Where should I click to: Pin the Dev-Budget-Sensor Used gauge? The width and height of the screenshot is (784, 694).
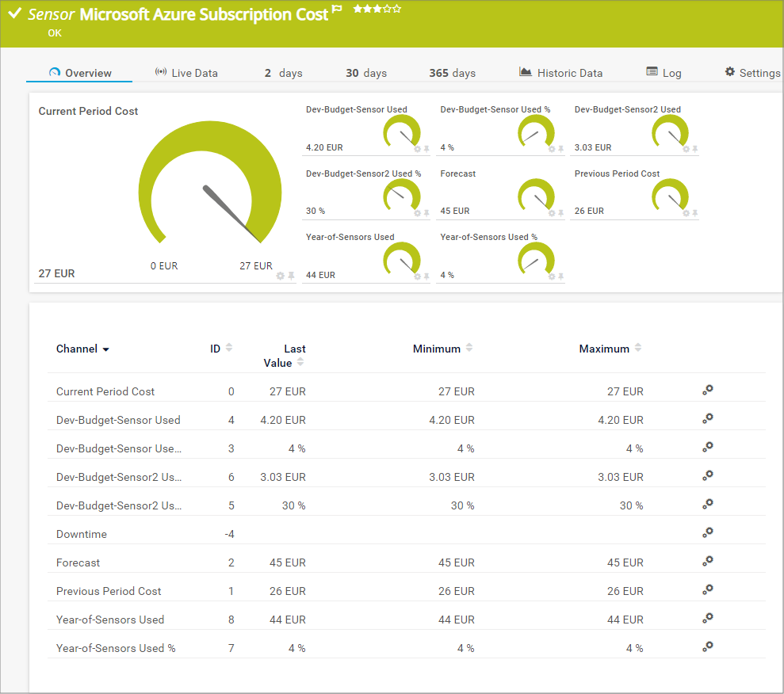pyautogui.click(x=426, y=149)
